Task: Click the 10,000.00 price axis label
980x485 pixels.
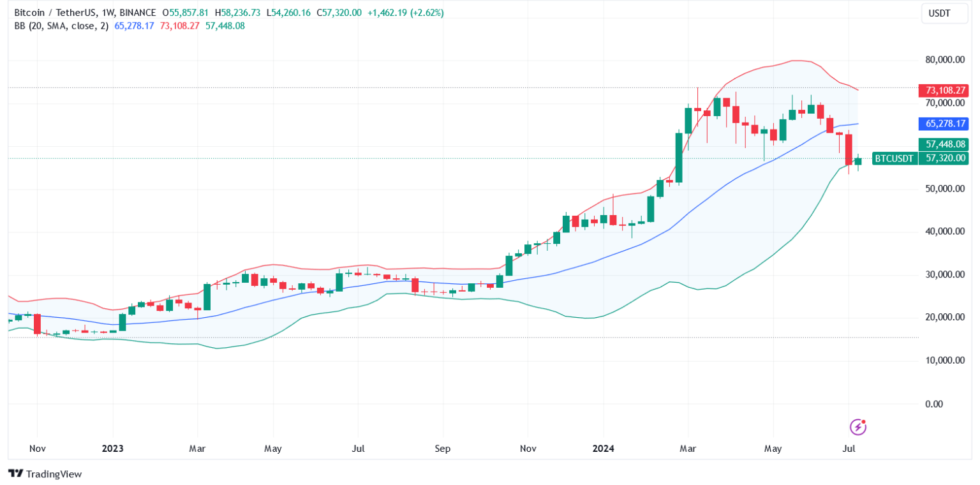Action: pyautogui.click(x=944, y=361)
